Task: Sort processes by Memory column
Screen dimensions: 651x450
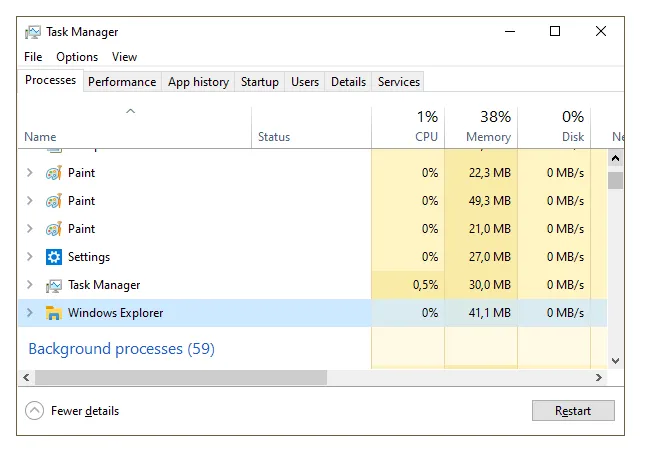Action: point(481,127)
